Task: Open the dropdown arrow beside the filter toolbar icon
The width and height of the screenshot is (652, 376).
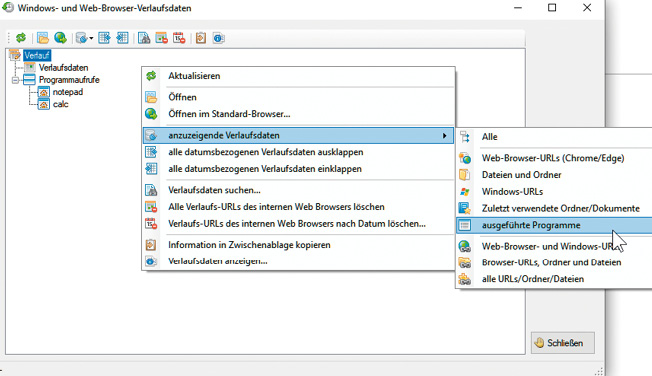Action: tap(91, 39)
